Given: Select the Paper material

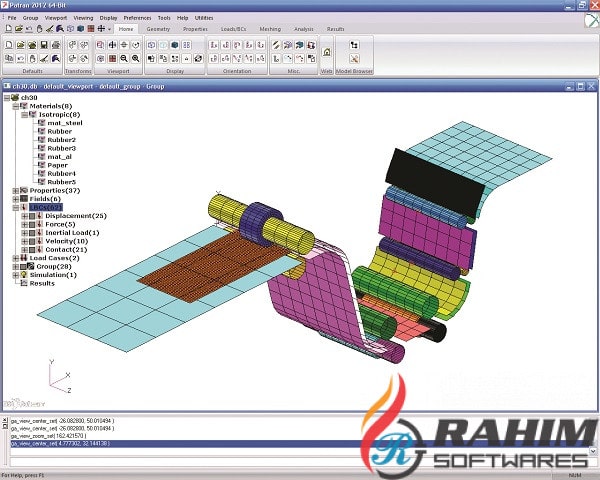Looking at the screenshot, I should tap(57, 165).
